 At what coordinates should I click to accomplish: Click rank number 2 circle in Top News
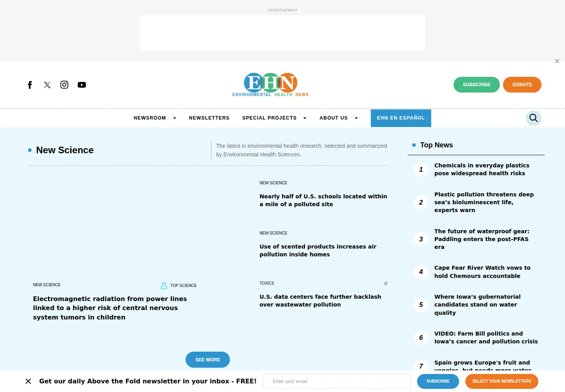click(x=421, y=202)
